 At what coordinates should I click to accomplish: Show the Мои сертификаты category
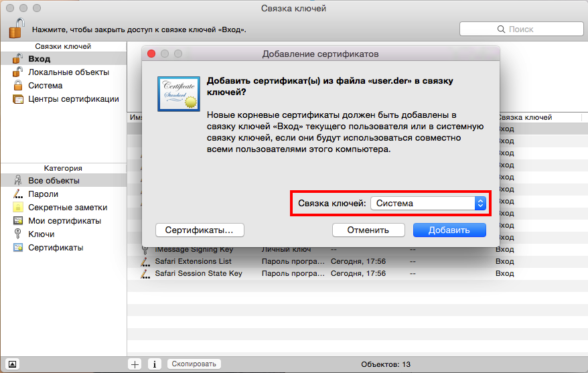coord(64,221)
